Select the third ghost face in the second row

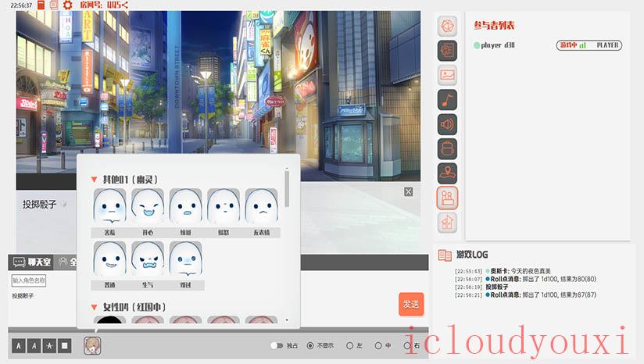click(185, 260)
